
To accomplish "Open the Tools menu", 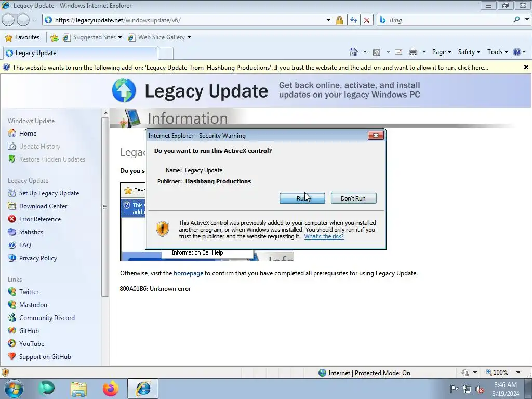I will coord(497,52).
